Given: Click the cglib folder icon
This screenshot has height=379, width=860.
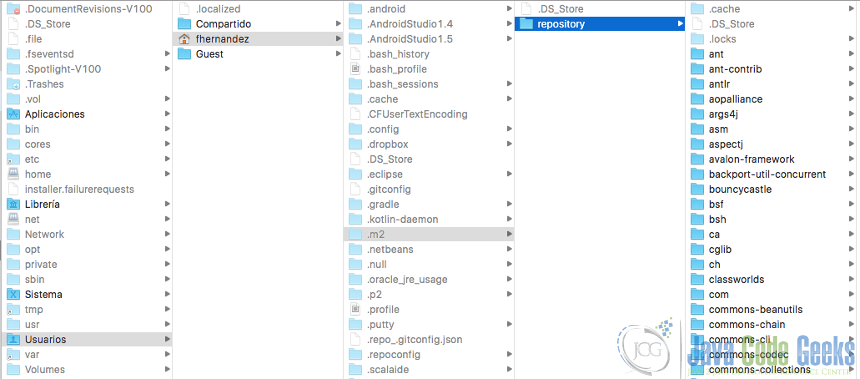Looking at the screenshot, I should (697, 249).
